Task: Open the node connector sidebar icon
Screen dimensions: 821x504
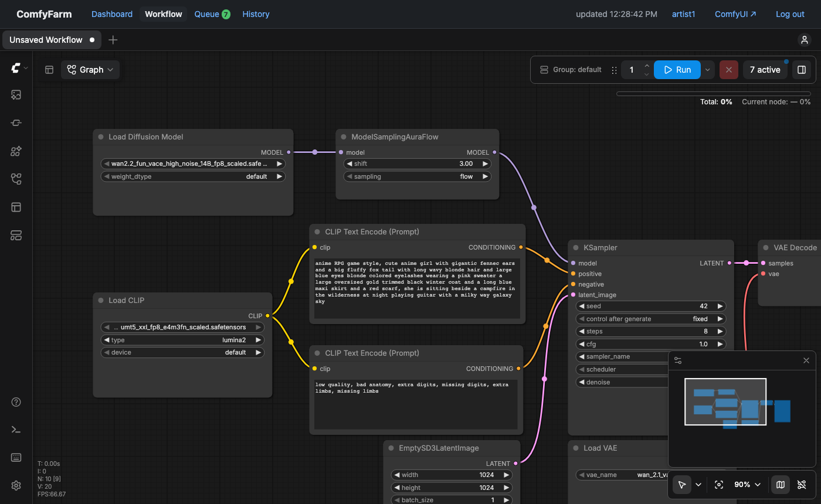Action: 16,123
